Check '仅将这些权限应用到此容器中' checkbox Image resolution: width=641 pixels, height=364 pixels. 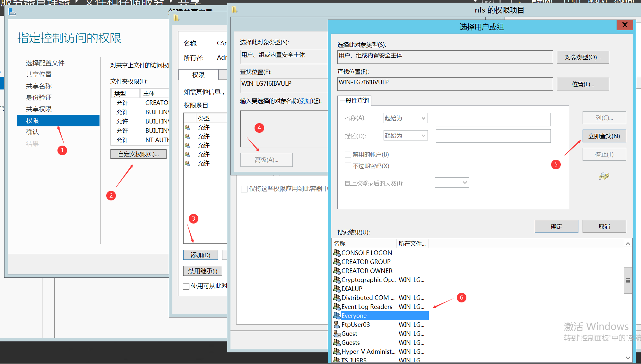244,189
